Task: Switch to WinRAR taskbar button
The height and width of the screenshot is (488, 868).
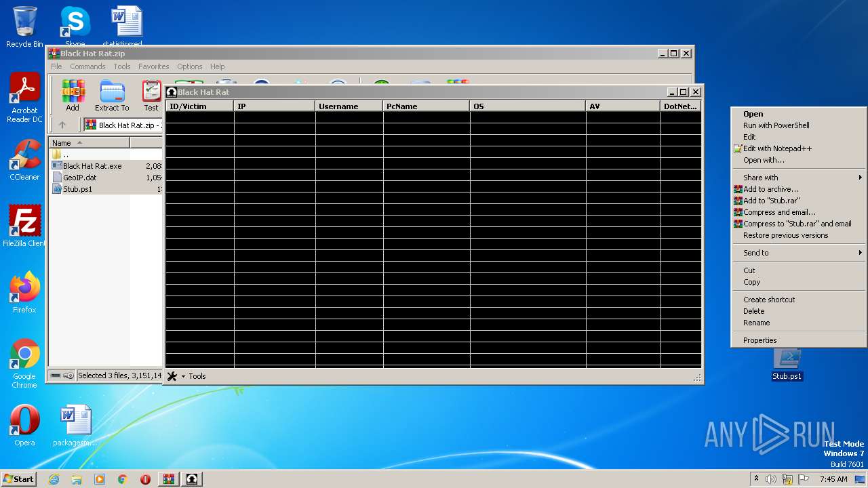Action: (x=169, y=479)
